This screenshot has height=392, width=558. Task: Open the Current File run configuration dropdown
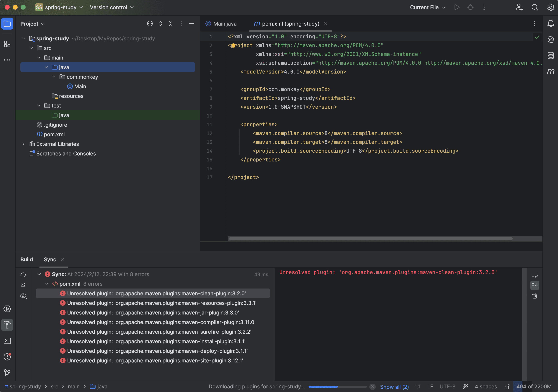(427, 7)
